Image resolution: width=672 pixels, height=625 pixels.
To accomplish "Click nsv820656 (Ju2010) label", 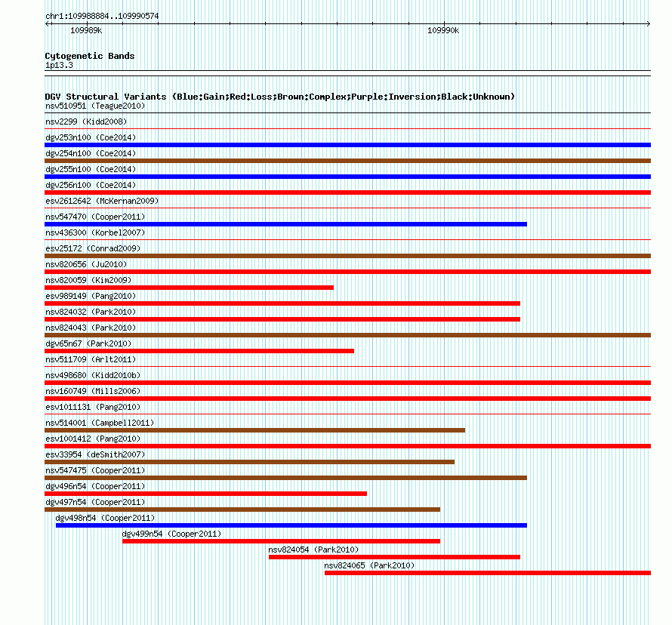I will (x=86, y=264).
